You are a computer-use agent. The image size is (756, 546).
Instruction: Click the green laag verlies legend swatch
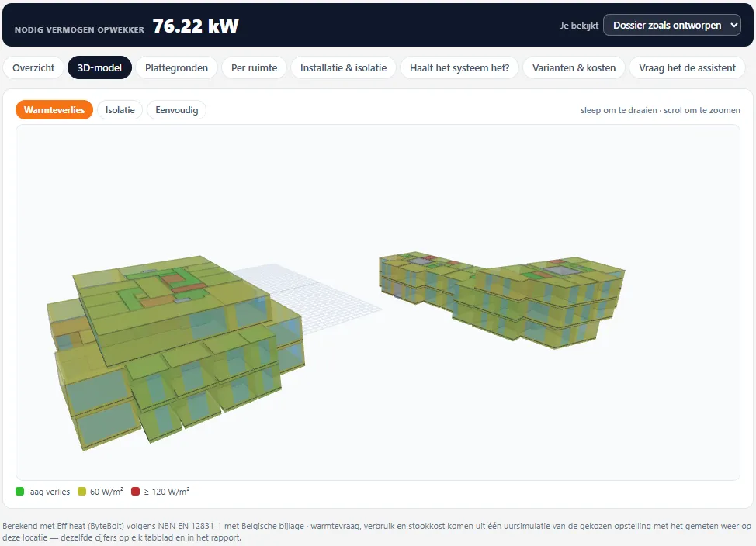coord(19,492)
